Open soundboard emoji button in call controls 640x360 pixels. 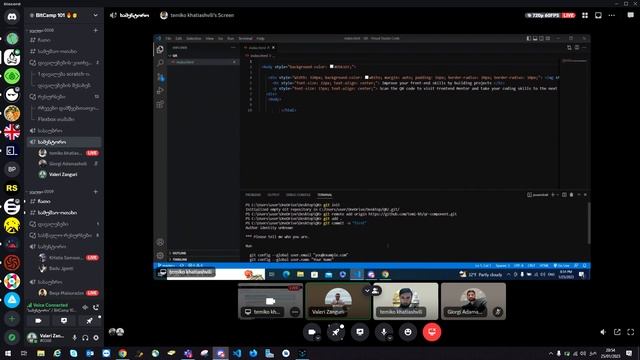408,332
